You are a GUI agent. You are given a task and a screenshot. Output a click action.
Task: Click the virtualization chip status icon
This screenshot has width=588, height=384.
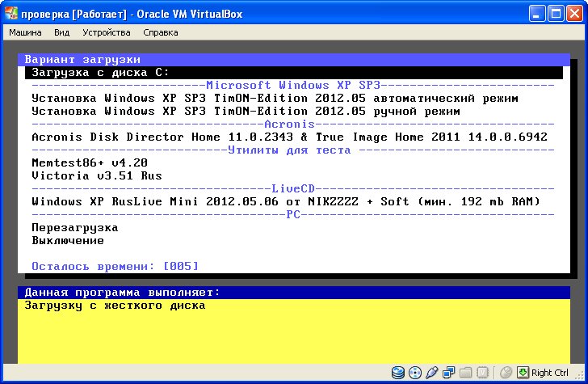pos(482,373)
